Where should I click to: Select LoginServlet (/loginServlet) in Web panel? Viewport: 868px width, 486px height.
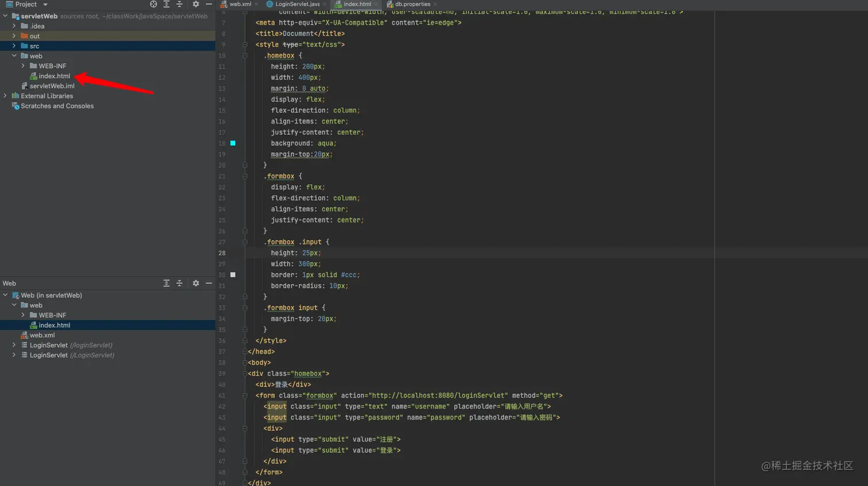[x=71, y=345]
